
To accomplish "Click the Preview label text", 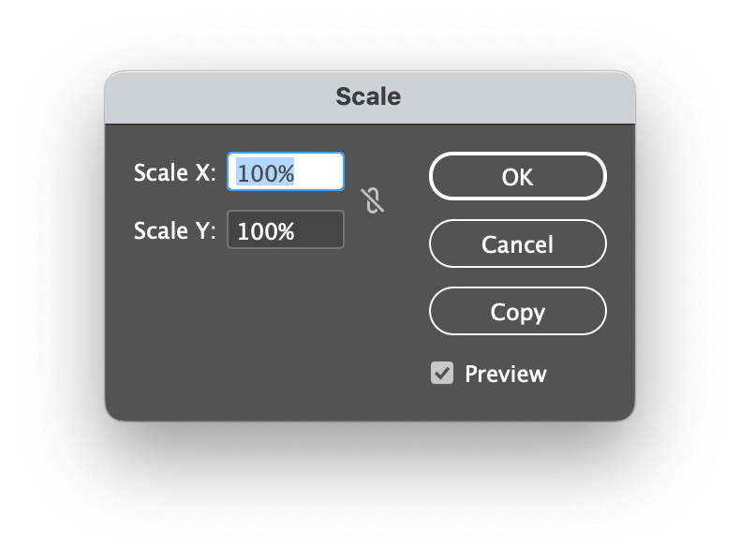I will pos(505,374).
